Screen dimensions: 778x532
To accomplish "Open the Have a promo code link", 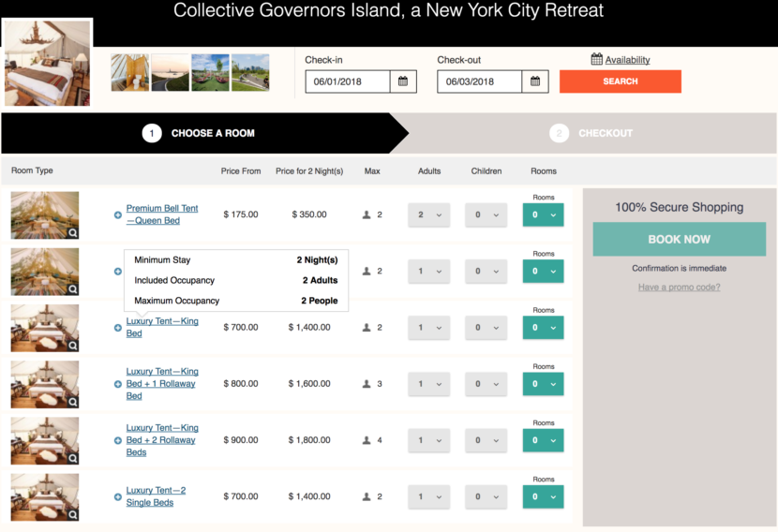I will coord(679,288).
